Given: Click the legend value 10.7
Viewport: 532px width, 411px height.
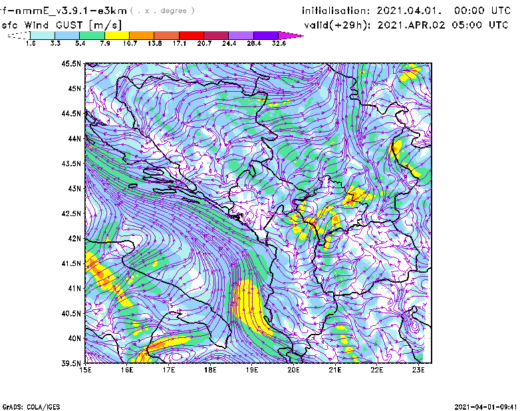Looking at the screenshot, I should 130,43.
